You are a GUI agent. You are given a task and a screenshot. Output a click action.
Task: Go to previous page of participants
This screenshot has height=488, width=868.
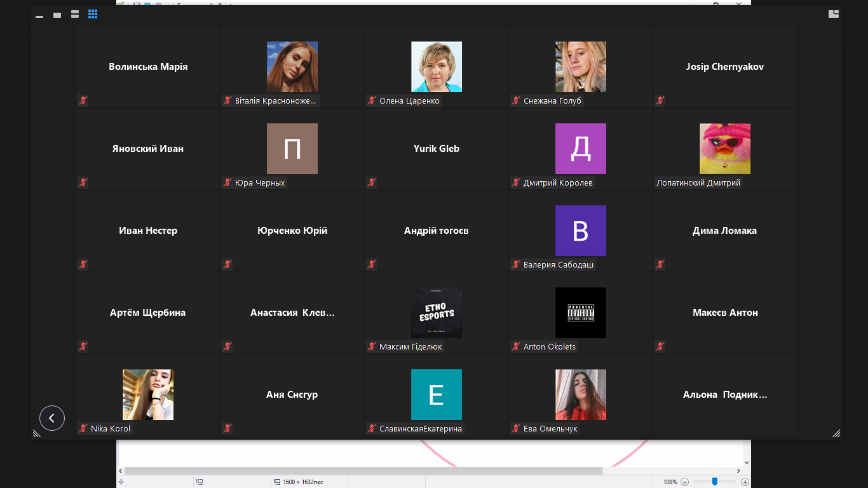52,418
